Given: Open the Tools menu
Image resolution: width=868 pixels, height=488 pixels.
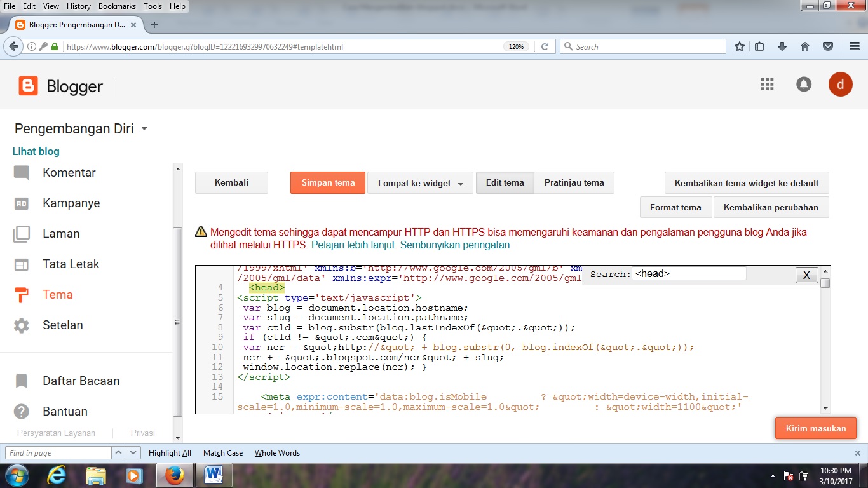Looking at the screenshot, I should pyautogui.click(x=153, y=6).
